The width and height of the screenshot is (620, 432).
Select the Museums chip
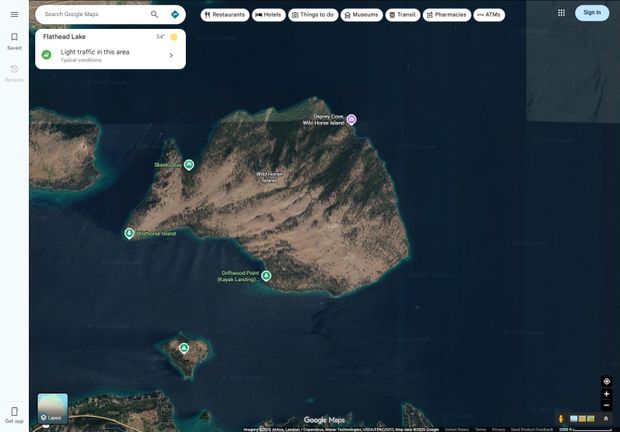click(361, 15)
